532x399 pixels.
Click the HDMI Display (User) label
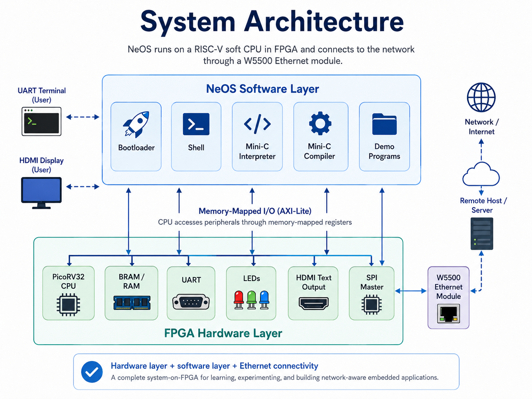(42, 165)
